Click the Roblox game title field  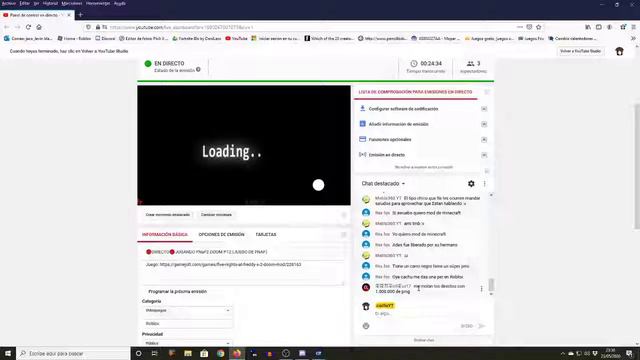187,324
